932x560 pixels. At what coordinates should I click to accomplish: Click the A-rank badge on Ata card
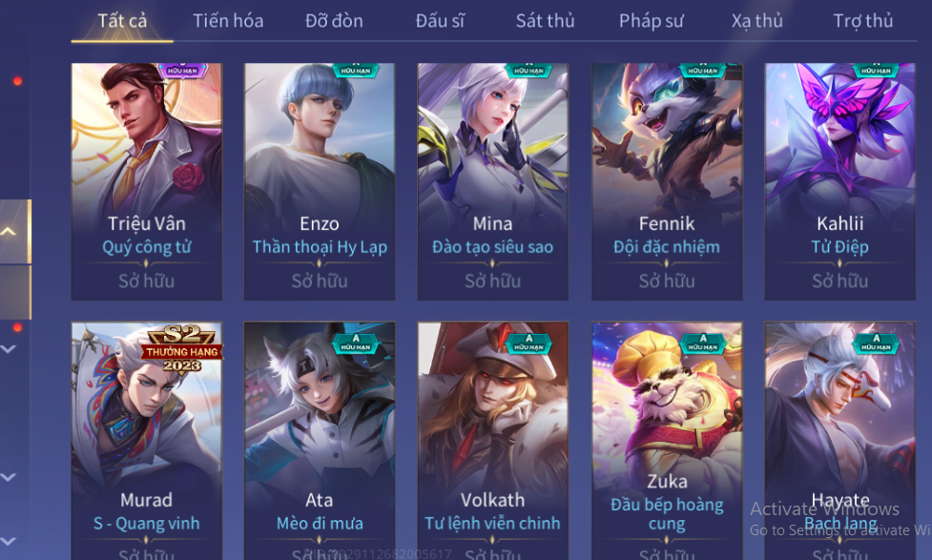[356, 343]
